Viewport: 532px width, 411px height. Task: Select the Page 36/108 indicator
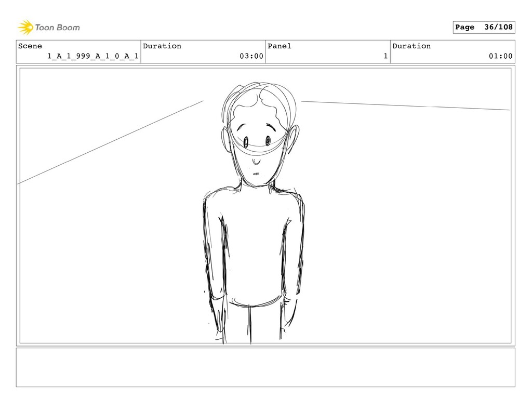[x=484, y=27]
